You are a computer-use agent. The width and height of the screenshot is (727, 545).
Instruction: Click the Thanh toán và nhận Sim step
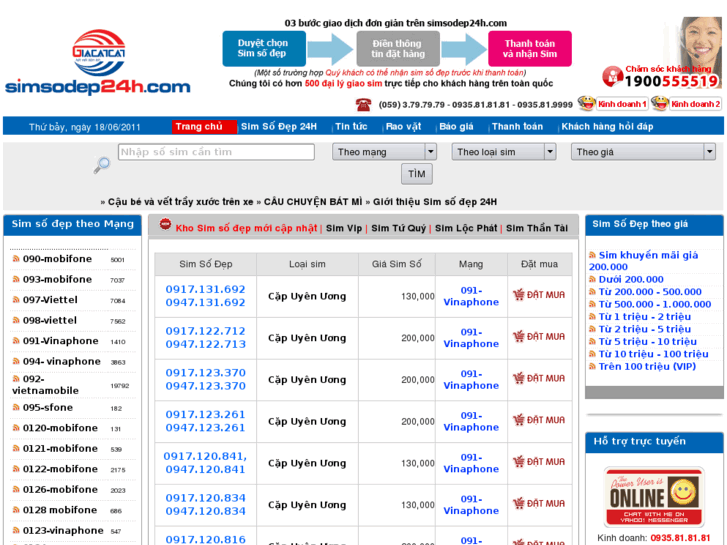point(529,48)
